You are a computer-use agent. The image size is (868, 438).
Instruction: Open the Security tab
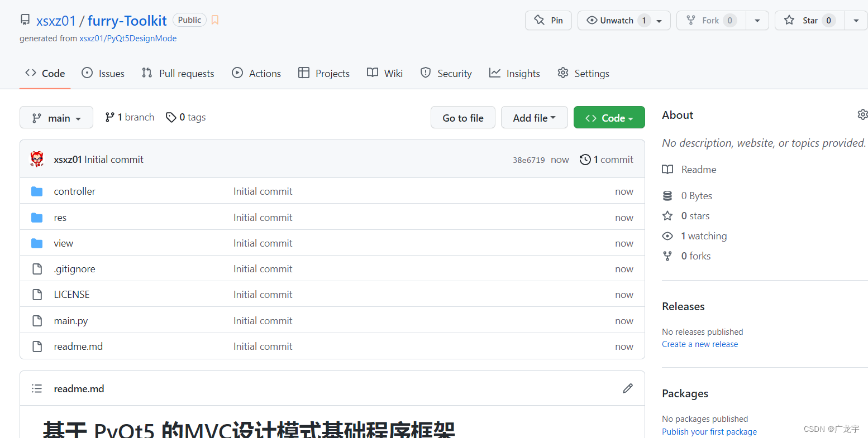pos(446,73)
